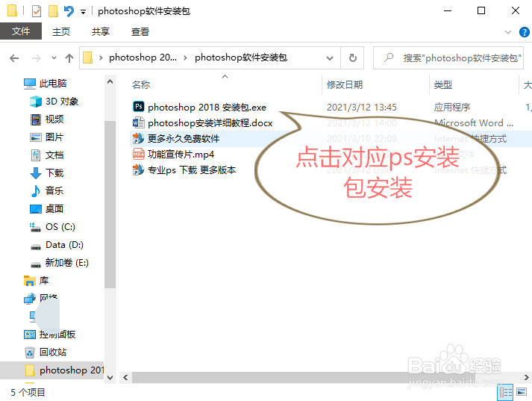Open the 文件 menu tab
This screenshot has height=401, width=532.
pos(21,31)
